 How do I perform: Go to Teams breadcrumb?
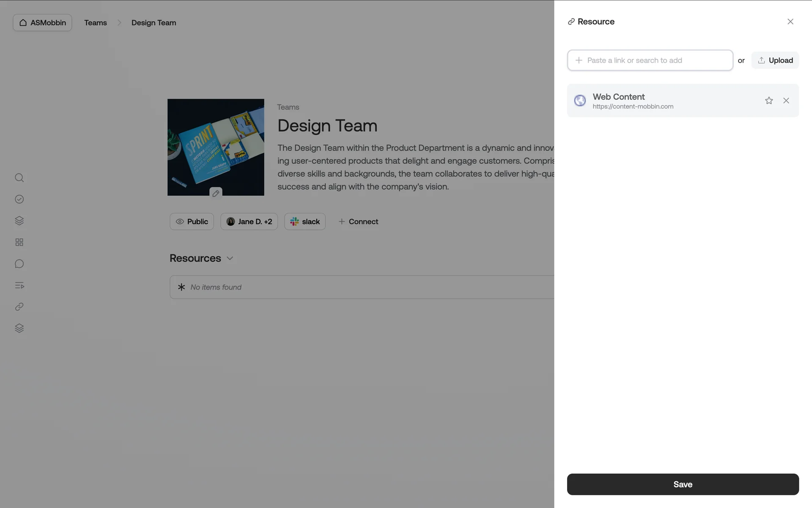pyautogui.click(x=96, y=22)
